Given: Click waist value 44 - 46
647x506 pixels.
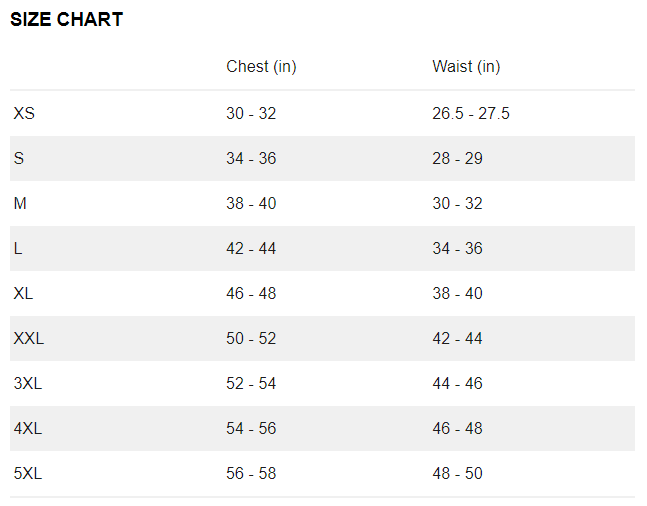Looking at the screenshot, I should [x=457, y=383].
